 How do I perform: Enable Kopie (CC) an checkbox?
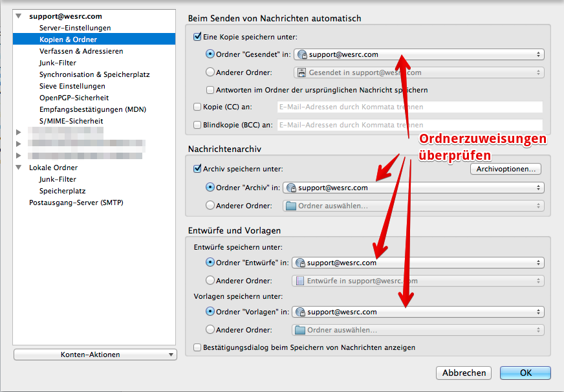pyautogui.click(x=197, y=107)
